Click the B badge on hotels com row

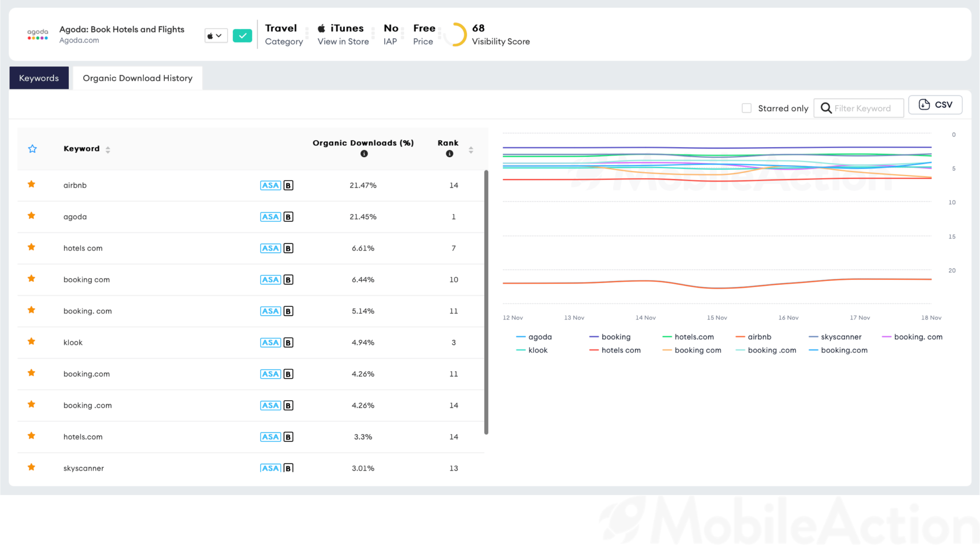[288, 248]
